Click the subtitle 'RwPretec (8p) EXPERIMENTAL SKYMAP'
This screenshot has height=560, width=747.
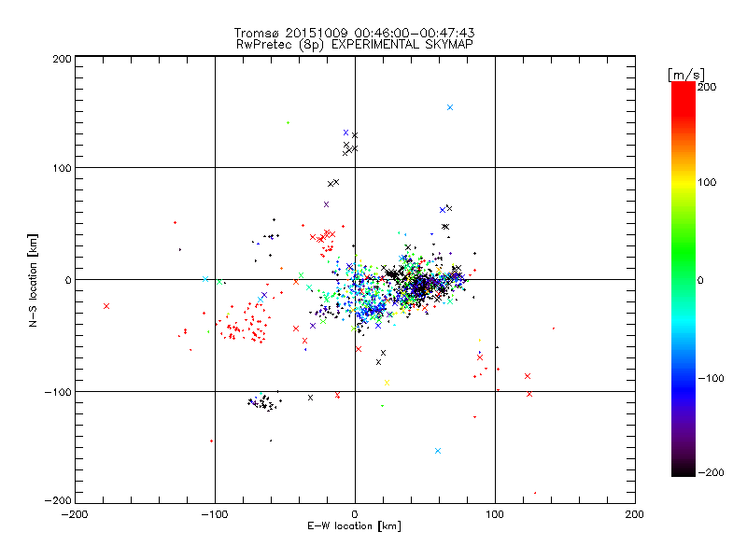[x=355, y=45]
